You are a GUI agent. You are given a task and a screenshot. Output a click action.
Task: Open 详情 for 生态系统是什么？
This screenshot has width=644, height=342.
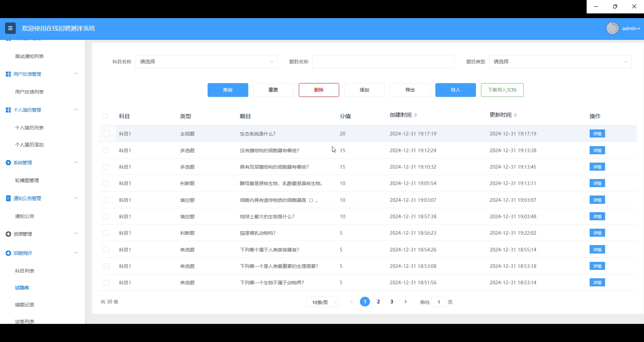(x=597, y=134)
